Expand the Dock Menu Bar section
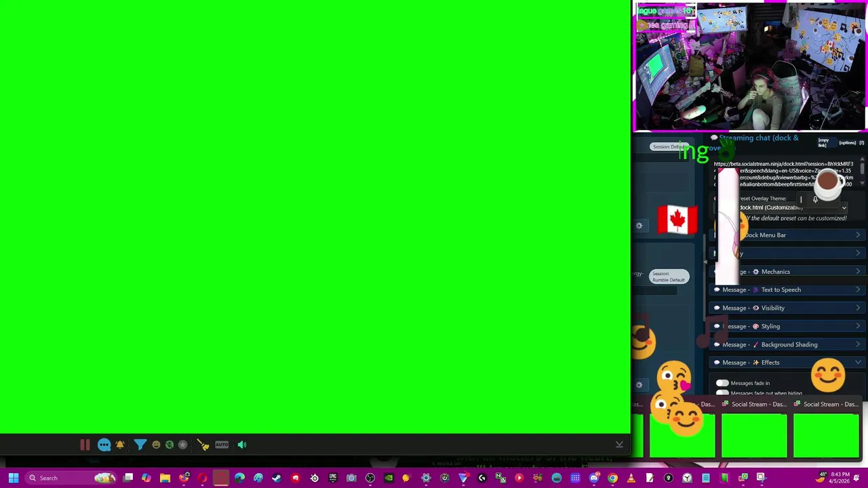 click(x=787, y=235)
